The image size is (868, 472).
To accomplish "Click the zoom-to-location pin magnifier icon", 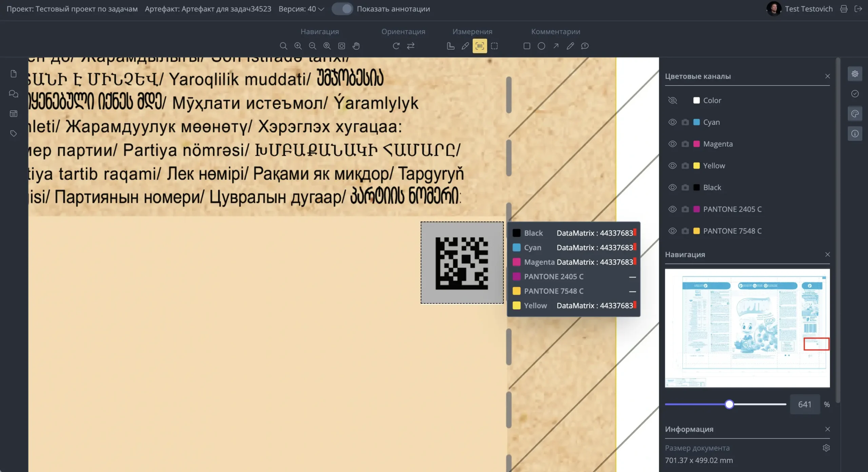I will pos(327,46).
